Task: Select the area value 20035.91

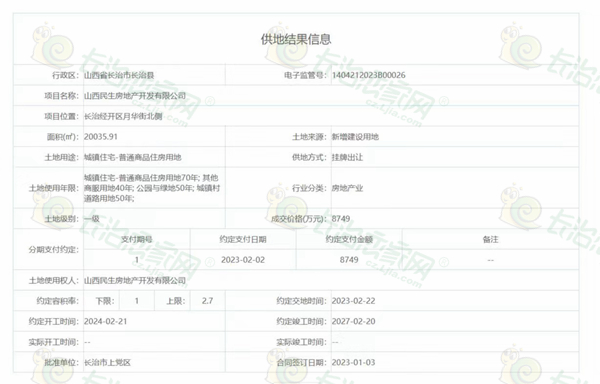Action: pyautogui.click(x=101, y=137)
